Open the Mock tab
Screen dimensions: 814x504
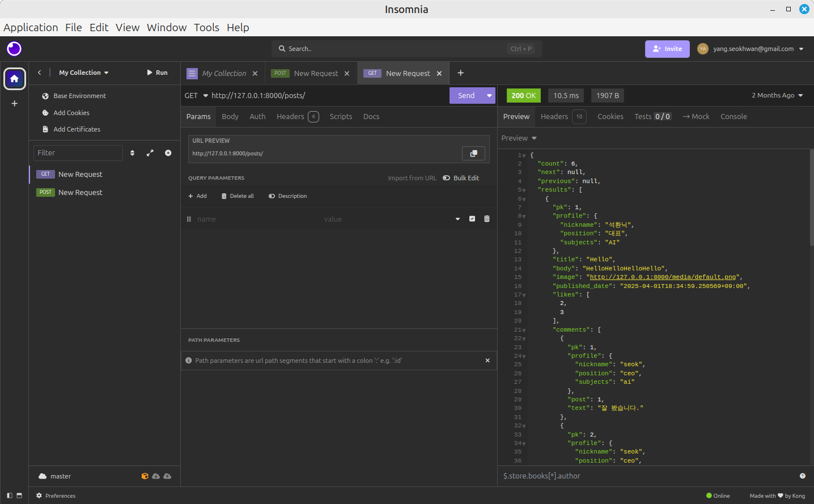point(696,116)
